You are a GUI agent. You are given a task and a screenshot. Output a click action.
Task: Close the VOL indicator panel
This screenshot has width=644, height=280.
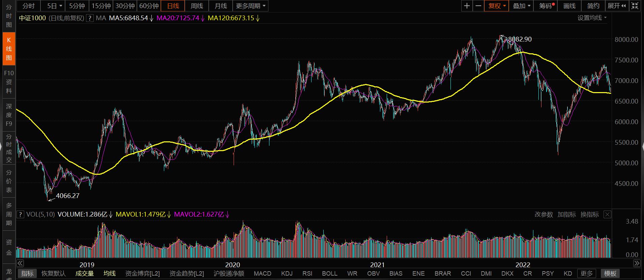(607, 214)
